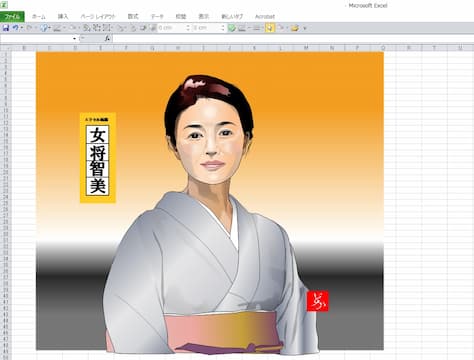Expand the shapes gallery dropdown arrow
Viewport: 474px width, 360px height.
pyautogui.click(x=49, y=28)
